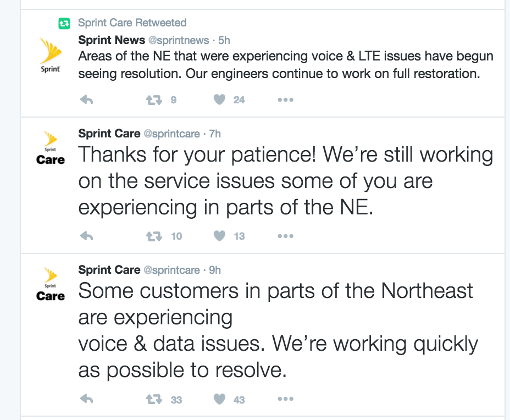Open more options on Sprint News tweet
The image size is (510, 420).
click(285, 100)
